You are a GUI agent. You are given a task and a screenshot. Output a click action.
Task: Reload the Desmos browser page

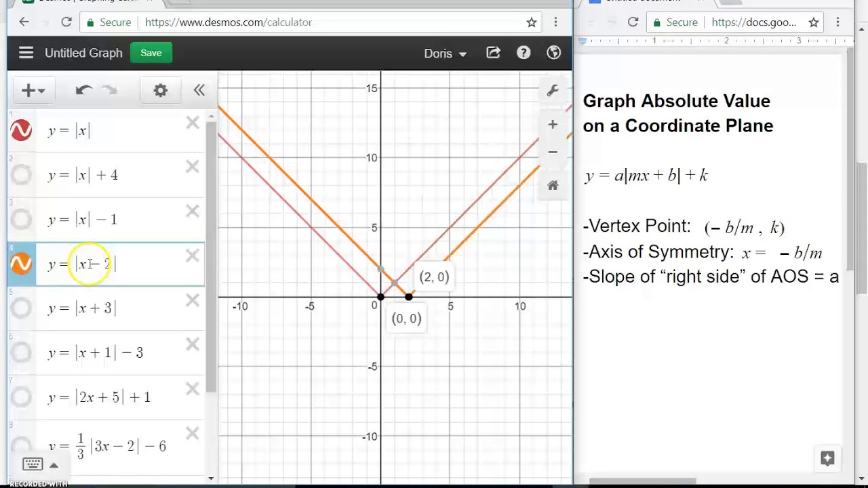[x=66, y=22]
